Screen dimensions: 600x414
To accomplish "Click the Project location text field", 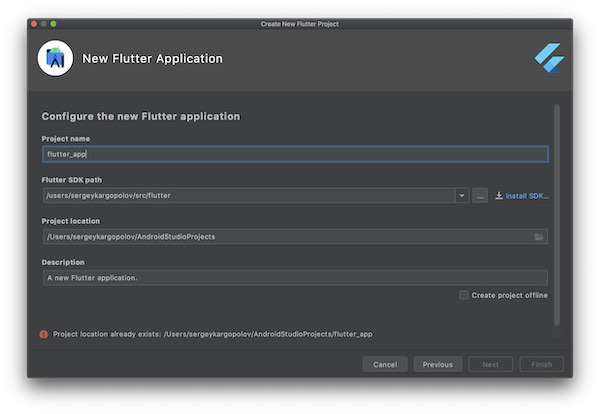I will click(x=295, y=237).
